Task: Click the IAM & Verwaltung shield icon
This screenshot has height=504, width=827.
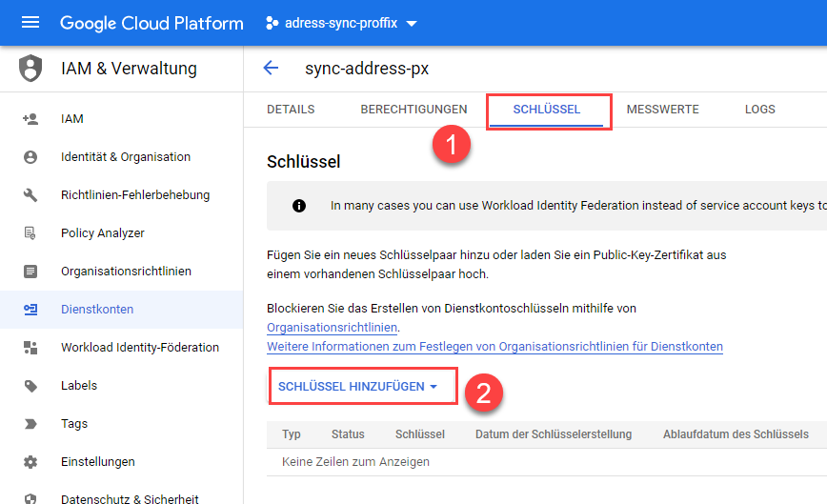Action: pos(31,69)
